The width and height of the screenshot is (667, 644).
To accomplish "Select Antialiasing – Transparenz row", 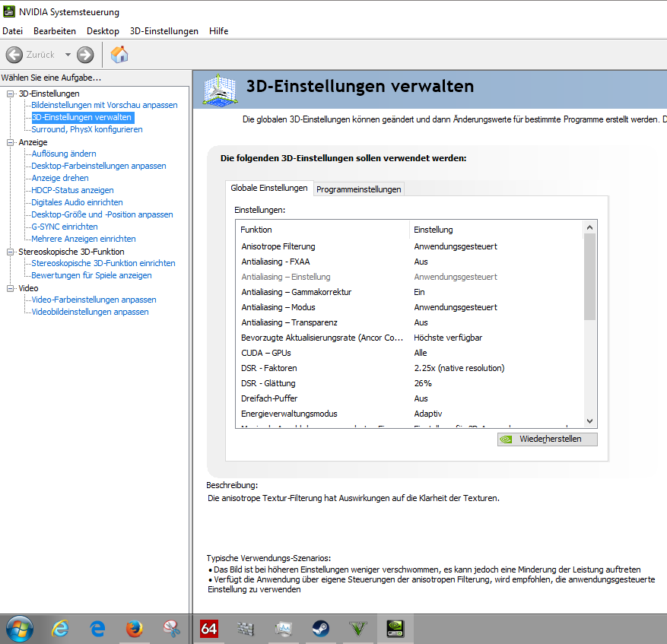I will click(409, 322).
